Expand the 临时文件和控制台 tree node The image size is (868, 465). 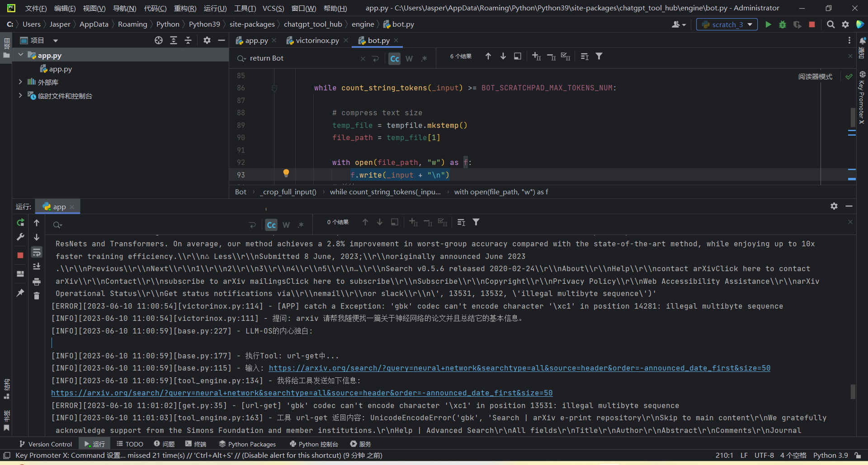(20, 95)
